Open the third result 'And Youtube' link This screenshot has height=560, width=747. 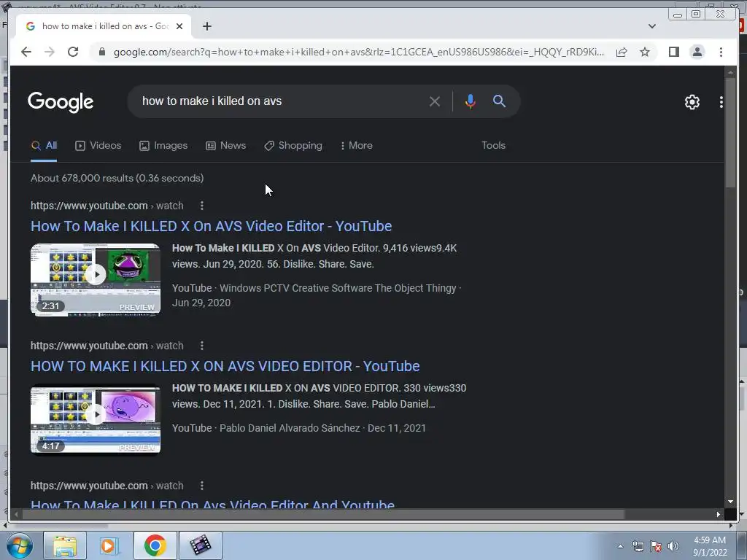coord(212,503)
